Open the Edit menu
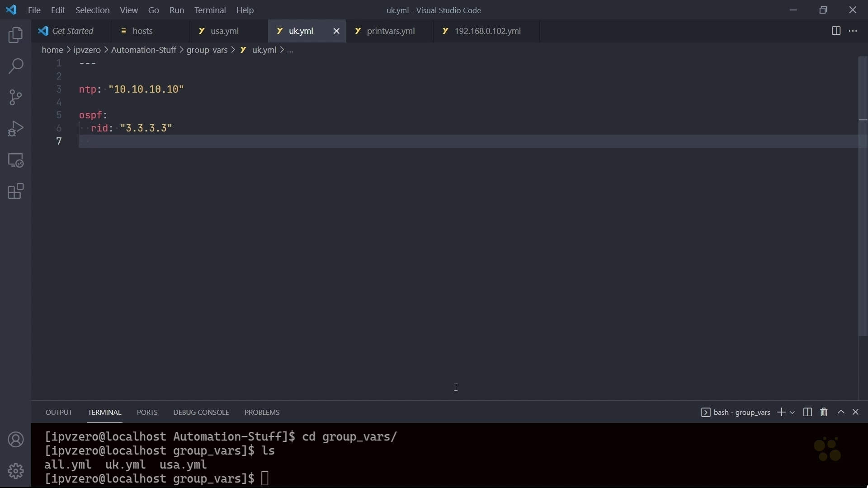This screenshot has width=868, height=488. [x=58, y=10]
